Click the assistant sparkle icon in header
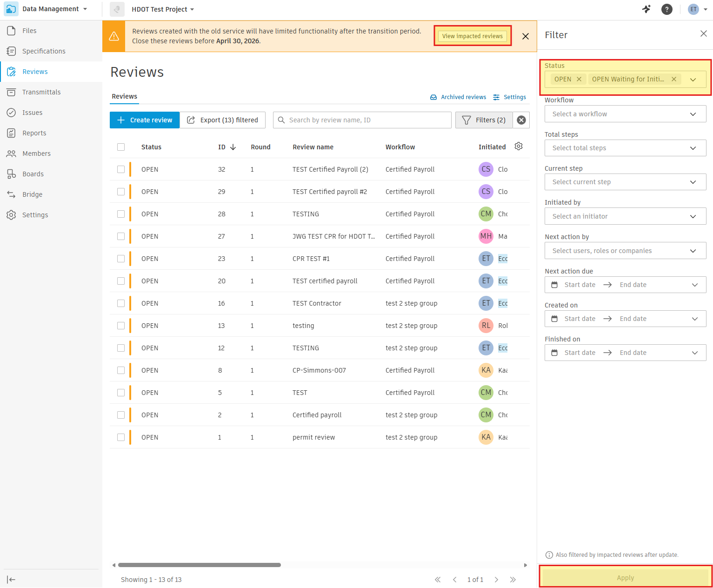 (x=646, y=9)
